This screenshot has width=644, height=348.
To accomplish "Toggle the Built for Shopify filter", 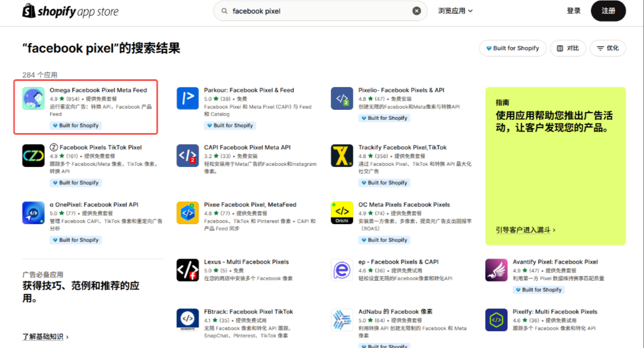I will (512, 48).
